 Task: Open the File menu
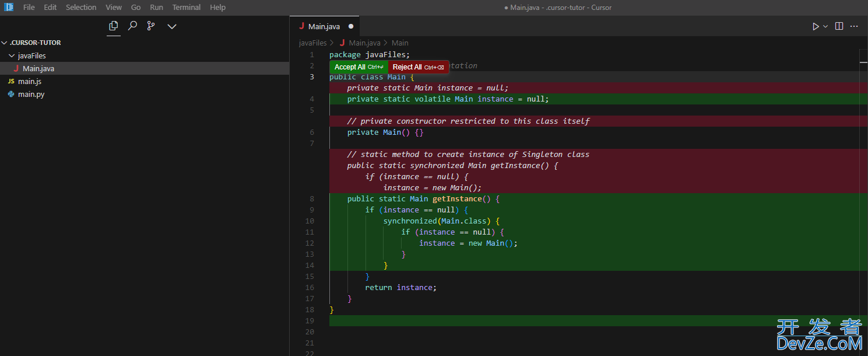pyautogui.click(x=29, y=7)
